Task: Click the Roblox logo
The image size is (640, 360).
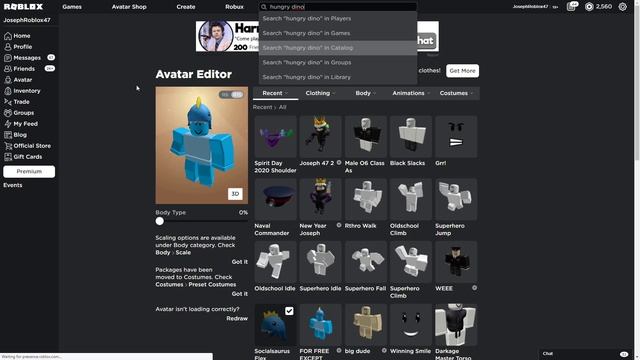Action: (23, 7)
